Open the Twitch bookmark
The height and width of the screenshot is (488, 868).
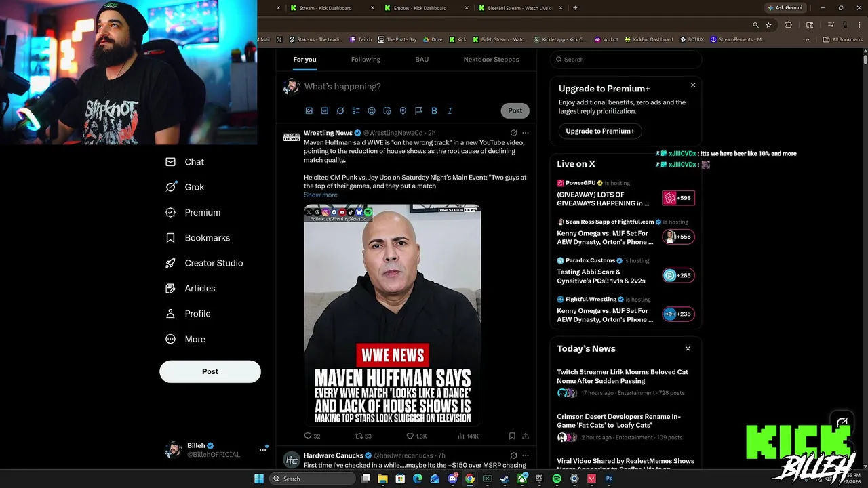361,39
